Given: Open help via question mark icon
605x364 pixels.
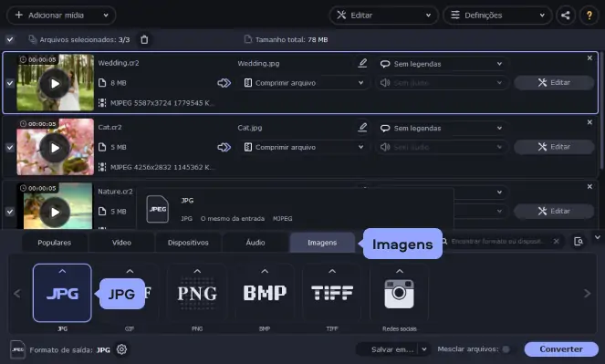Looking at the screenshot, I should (x=589, y=16).
